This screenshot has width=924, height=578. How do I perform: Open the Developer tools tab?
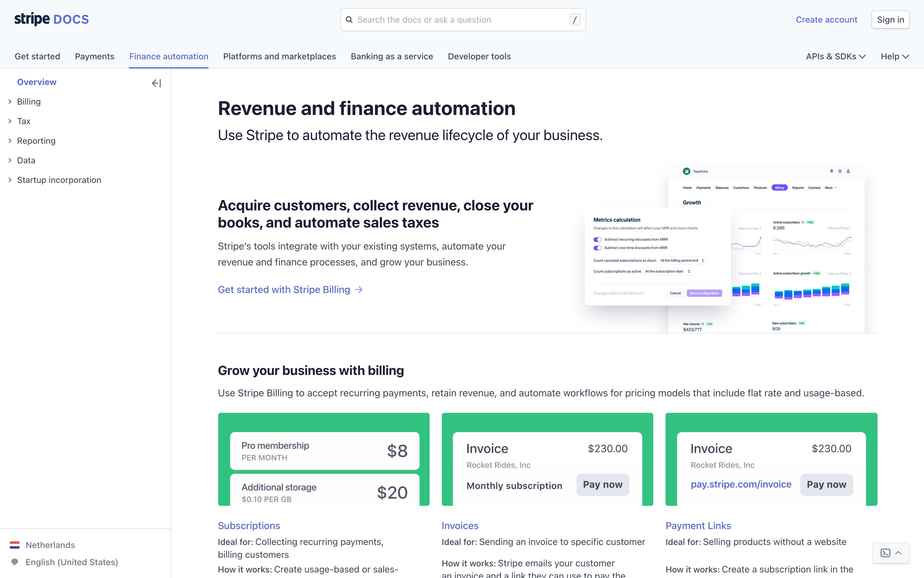(479, 56)
